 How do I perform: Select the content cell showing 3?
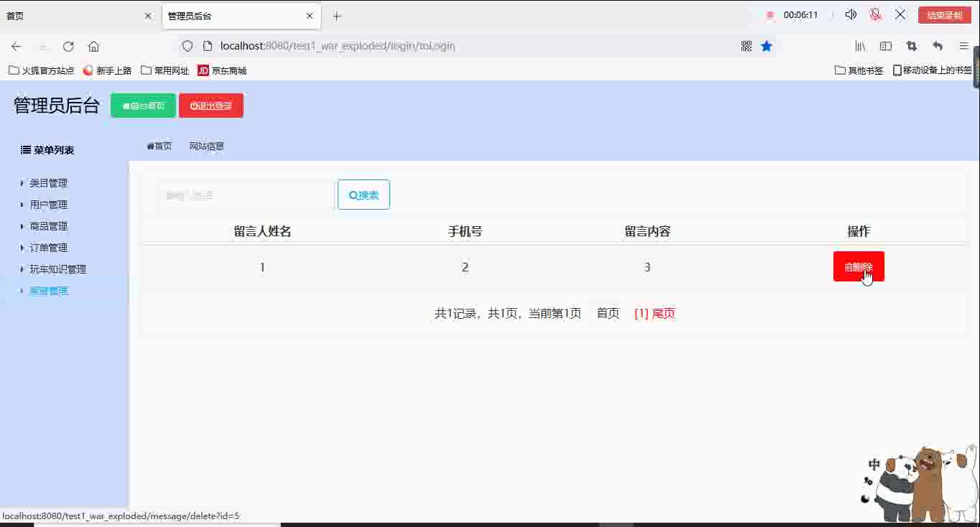(647, 267)
